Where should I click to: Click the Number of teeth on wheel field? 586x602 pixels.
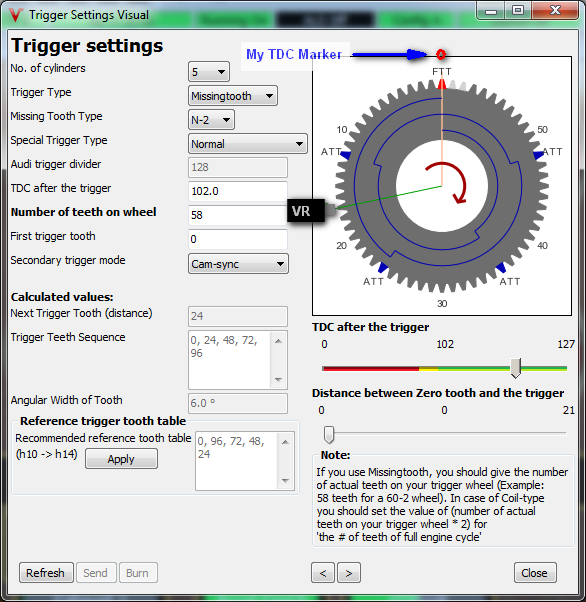click(x=238, y=215)
